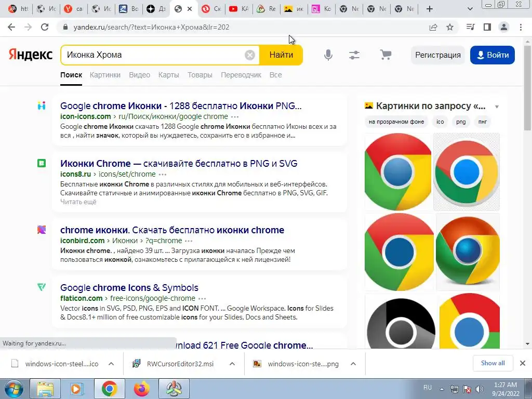
Task: Filter images by 'на прозрачном фоне' chip
Action: click(x=396, y=122)
